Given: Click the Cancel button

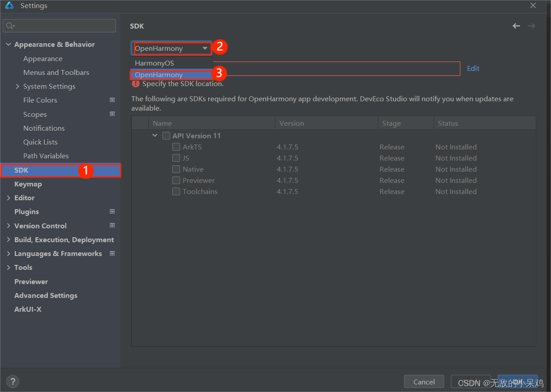Looking at the screenshot, I should pyautogui.click(x=424, y=382).
